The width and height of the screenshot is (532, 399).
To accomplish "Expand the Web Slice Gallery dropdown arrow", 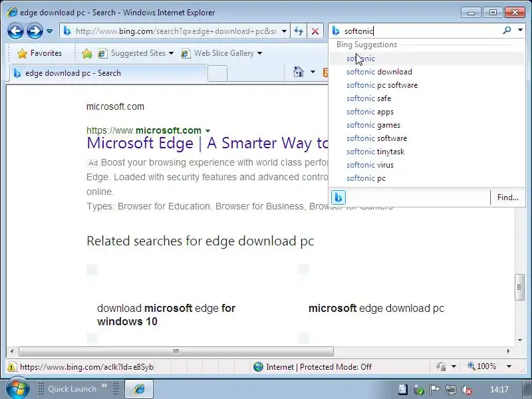I will click(259, 53).
